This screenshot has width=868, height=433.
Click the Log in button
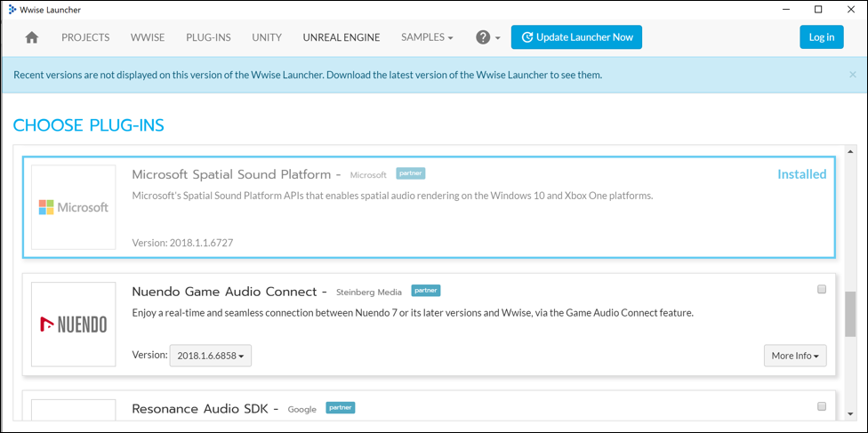click(x=822, y=37)
